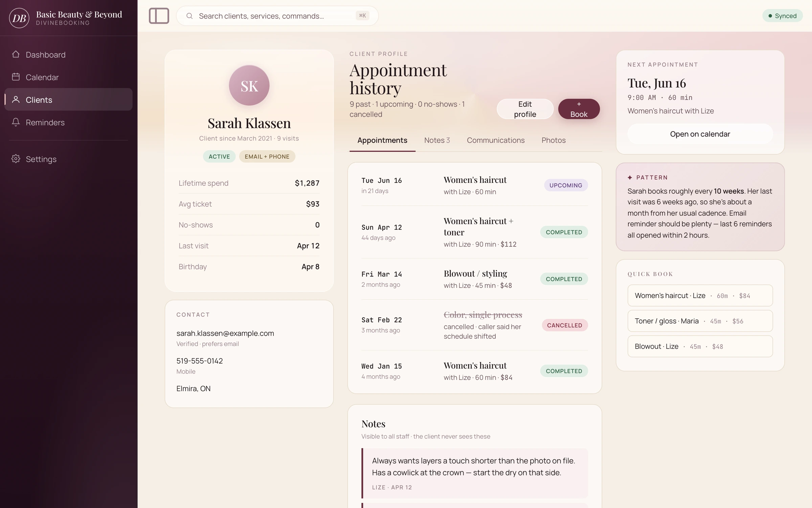The width and height of the screenshot is (812, 508).
Task: Open the Photos tab
Action: (554, 140)
